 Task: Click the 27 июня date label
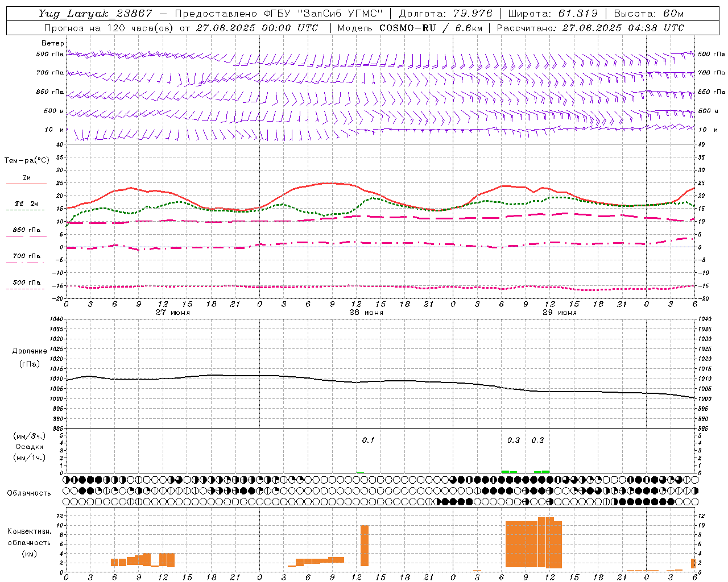(173, 313)
